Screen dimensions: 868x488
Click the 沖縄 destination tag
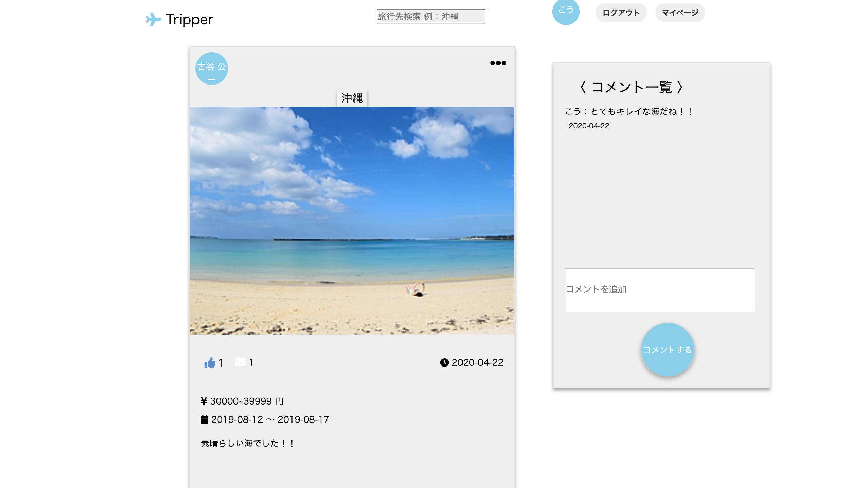point(352,98)
